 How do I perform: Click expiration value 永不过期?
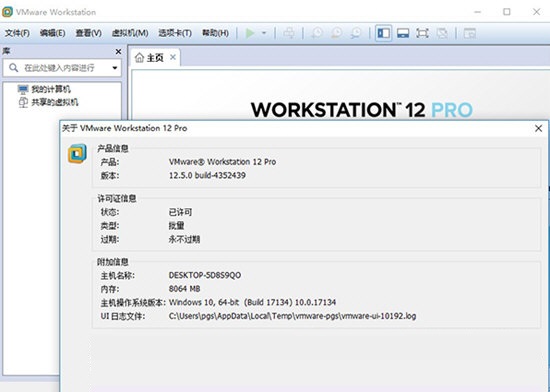(x=184, y=239)
